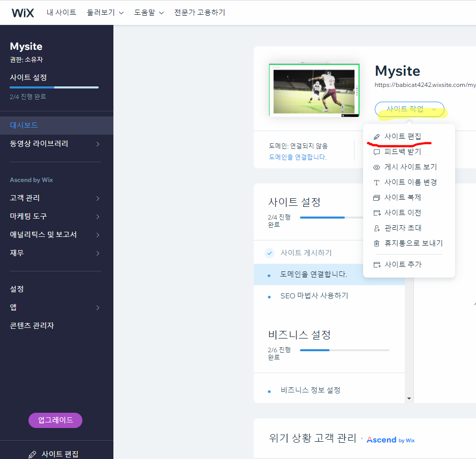Click 사이트 추가 menu entry
The height and width of the screenshot is (459, 476).
[409, 264]
